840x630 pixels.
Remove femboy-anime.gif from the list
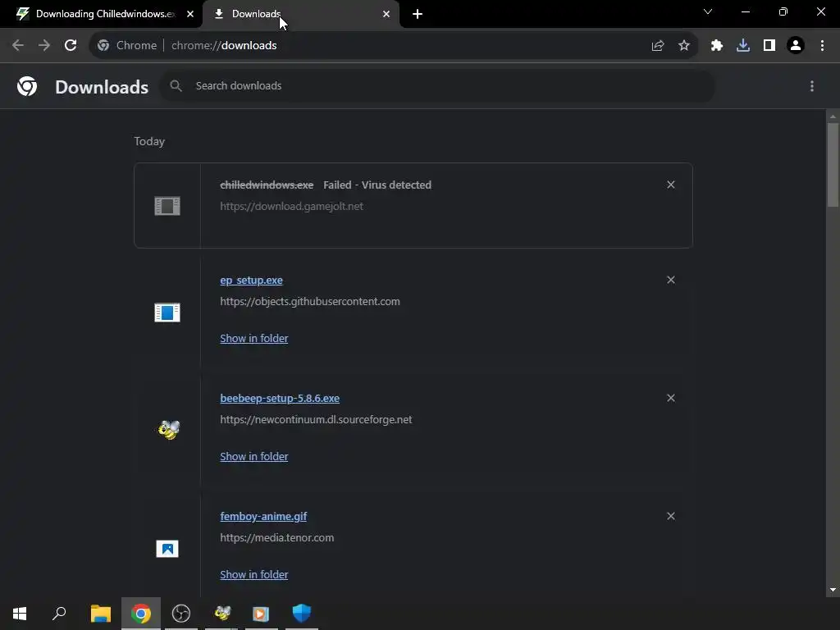point(671,517)
